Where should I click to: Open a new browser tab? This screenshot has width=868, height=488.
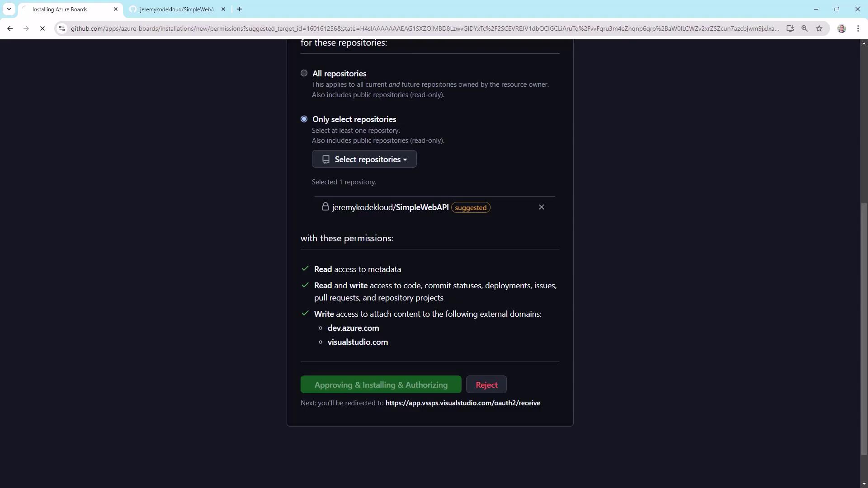point(240,9)
